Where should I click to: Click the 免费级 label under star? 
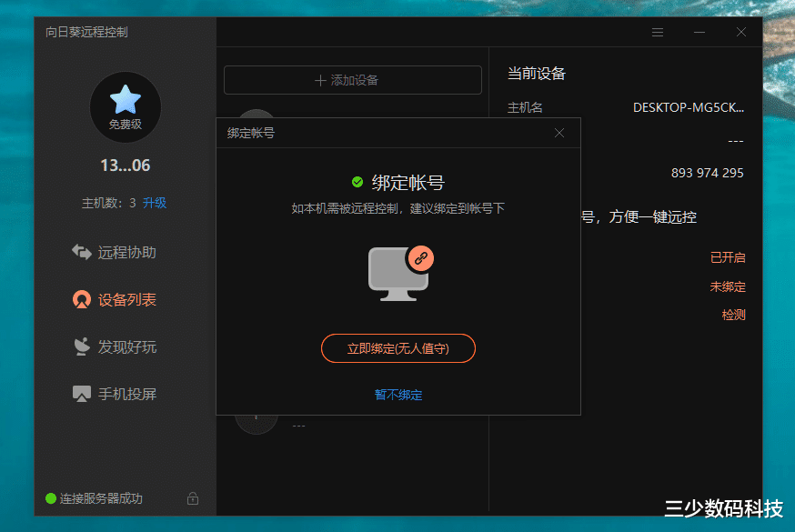coord(126,124)
